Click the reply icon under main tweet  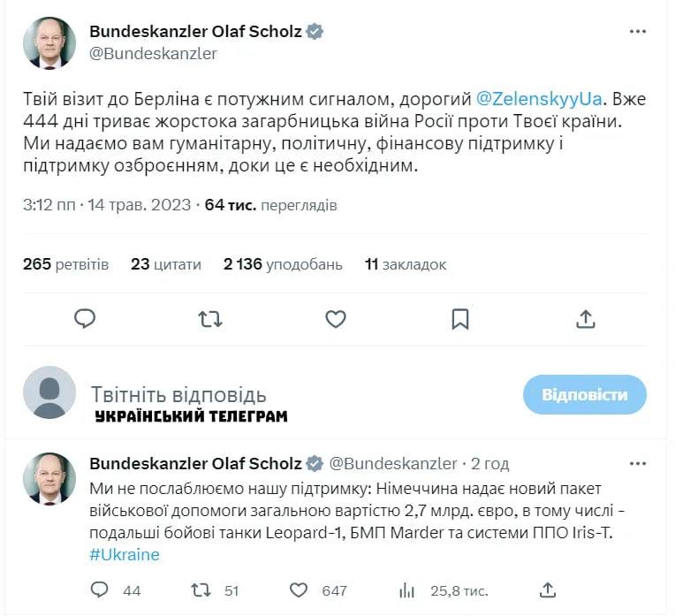[85, 319]
